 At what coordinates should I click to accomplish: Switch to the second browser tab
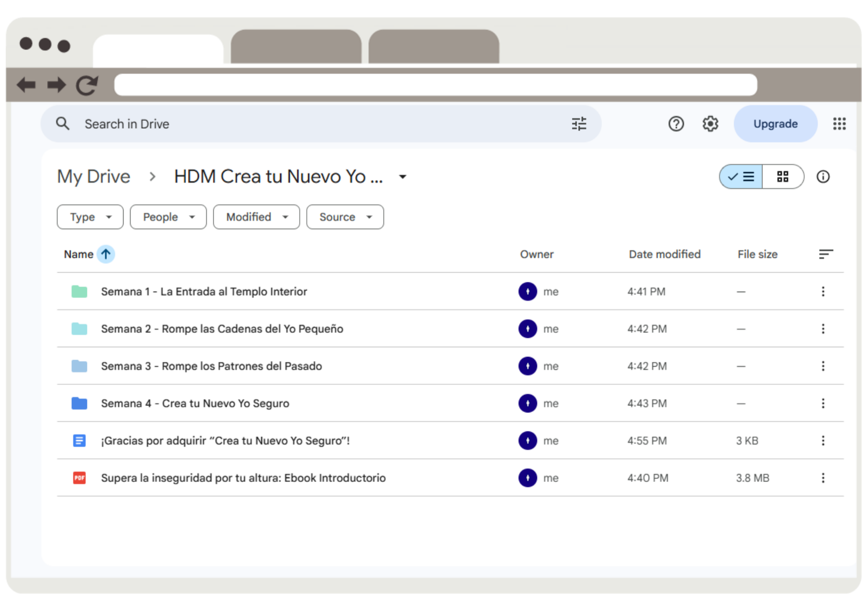pos(296,47)
